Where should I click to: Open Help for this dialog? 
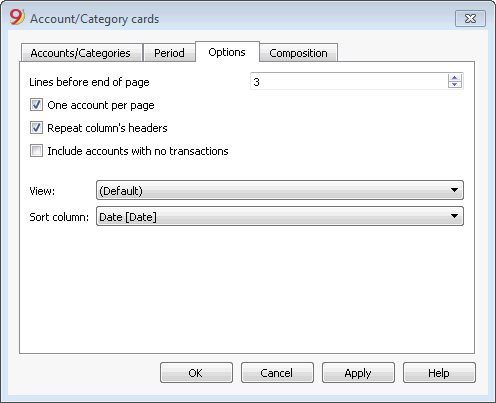(439, 373)
